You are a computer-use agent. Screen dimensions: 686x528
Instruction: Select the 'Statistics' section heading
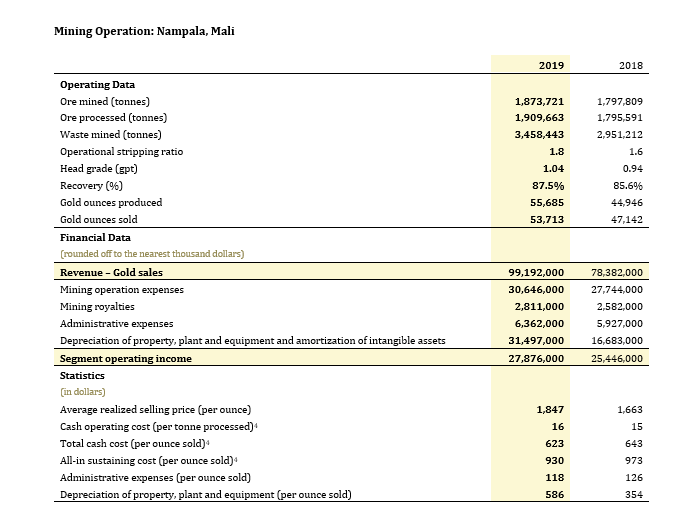(x=82, y=376)
